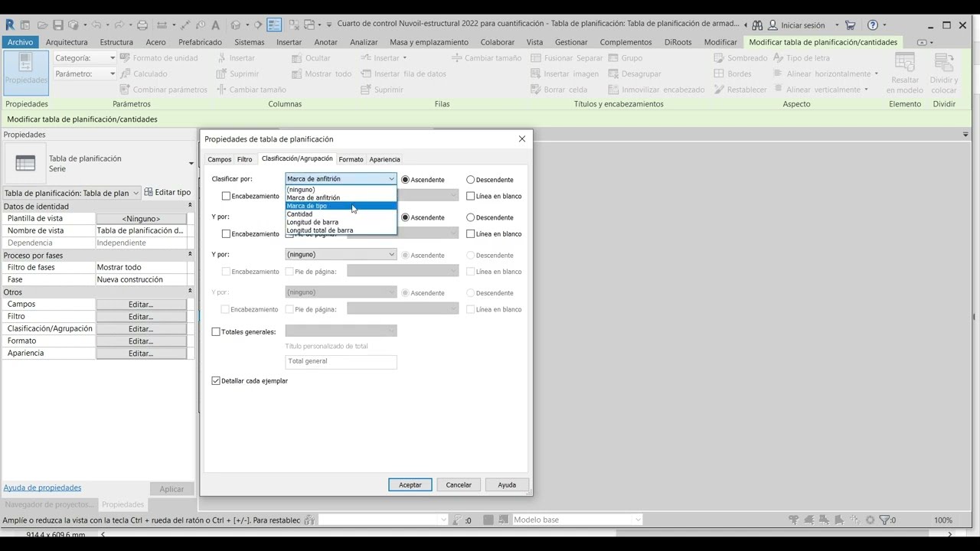Open Ayuda de propiedades link
980x551 pixels.
[x=42, y=487]
